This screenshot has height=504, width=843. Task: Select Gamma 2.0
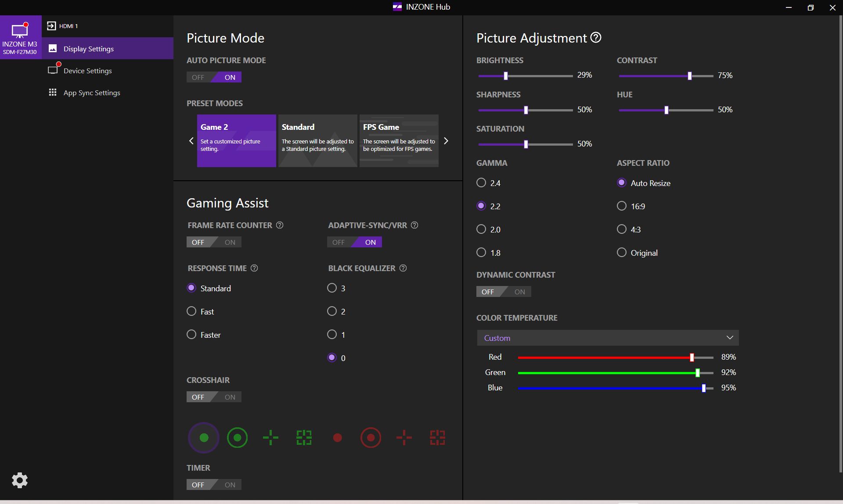481,229
